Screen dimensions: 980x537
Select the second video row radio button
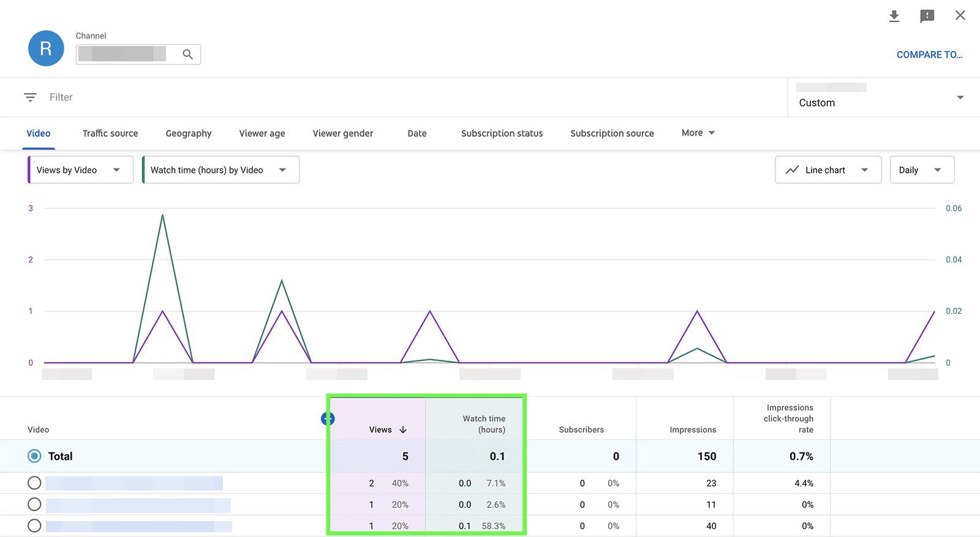pyautogui.click(x=34, y=505)
